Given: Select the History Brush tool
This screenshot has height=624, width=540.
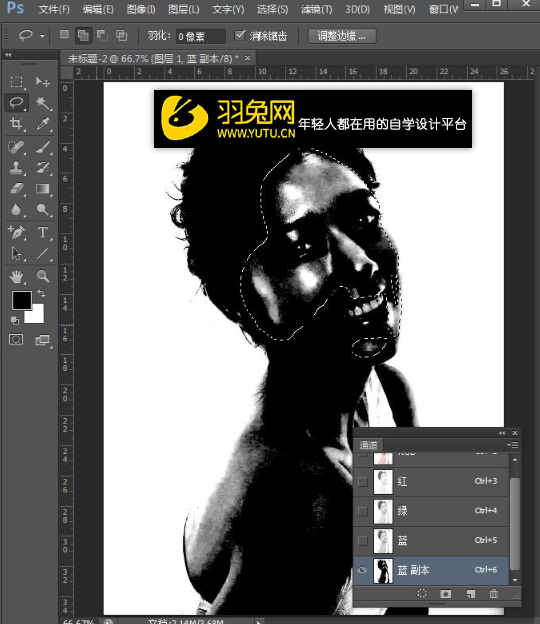Looking at the screenshot, I should [x=42, y=168].
